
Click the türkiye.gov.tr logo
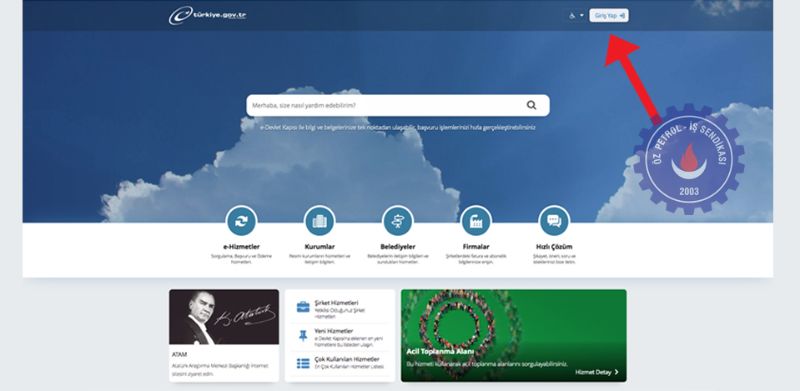point(207,15)
